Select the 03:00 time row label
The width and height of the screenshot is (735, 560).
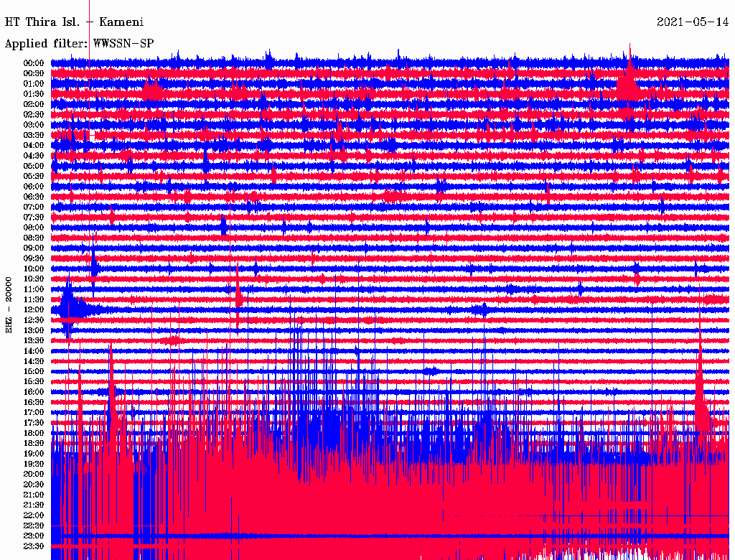(34, 125)
